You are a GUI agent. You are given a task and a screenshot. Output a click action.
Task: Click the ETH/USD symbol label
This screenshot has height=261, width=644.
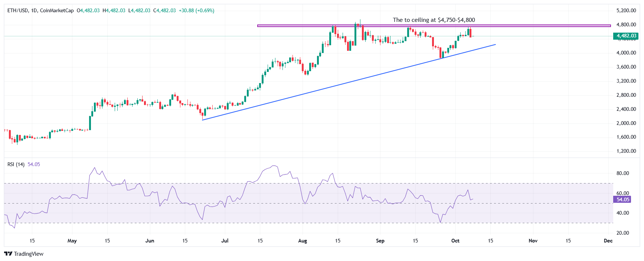18,10
